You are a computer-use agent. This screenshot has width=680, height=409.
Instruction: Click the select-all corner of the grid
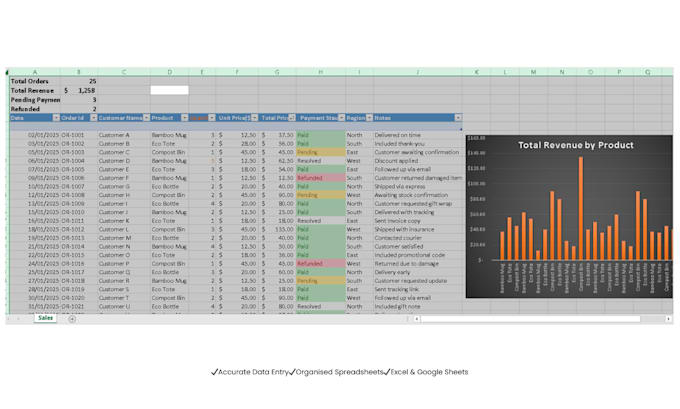pyautogui.click(x=7, y=72)
